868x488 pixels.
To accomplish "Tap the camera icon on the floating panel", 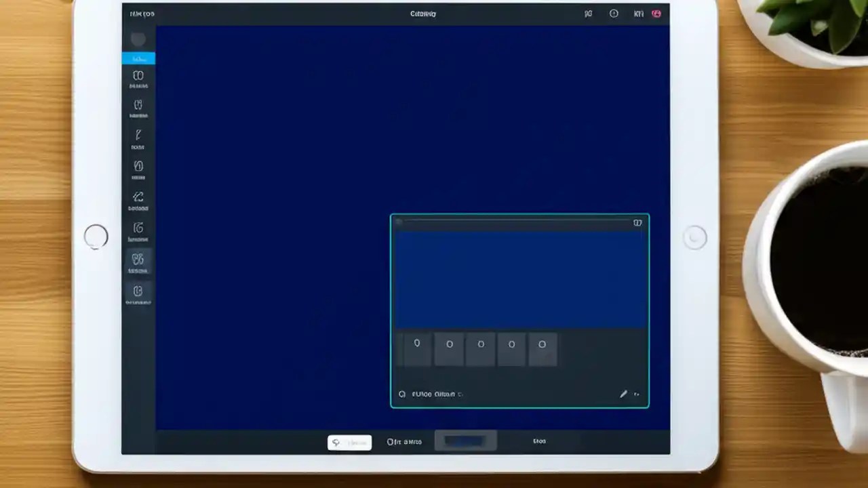I will tap(637, 222).
